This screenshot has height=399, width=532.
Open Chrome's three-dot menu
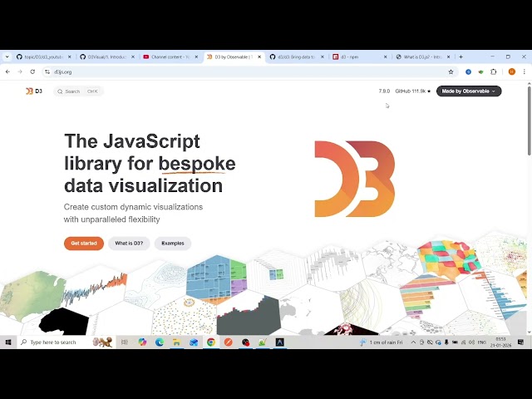coord(525,71)
